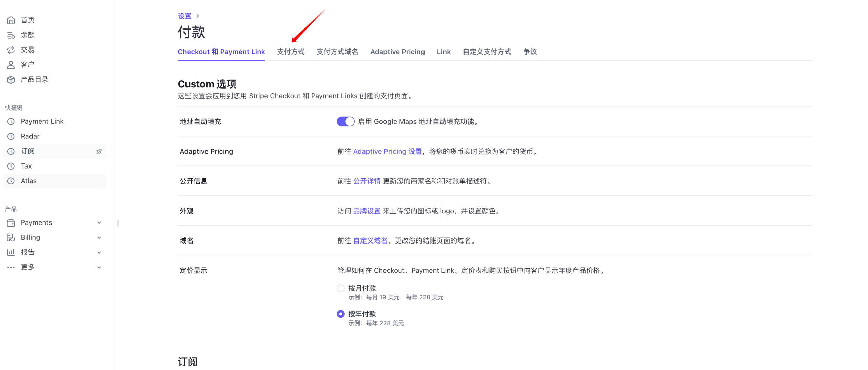The width and height of the screenshot is (868, 370).
Task: Click the 定价显示 row label
Action: click(193, 270)
